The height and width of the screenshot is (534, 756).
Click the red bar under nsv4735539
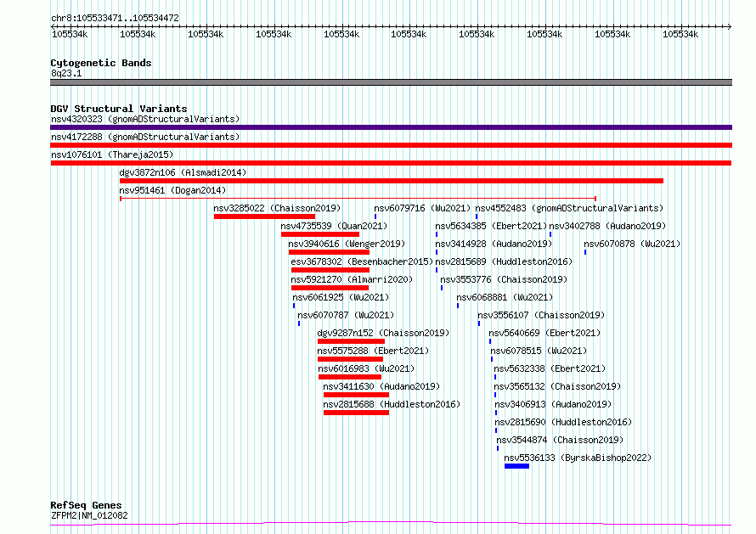click(x=320, y=234)
